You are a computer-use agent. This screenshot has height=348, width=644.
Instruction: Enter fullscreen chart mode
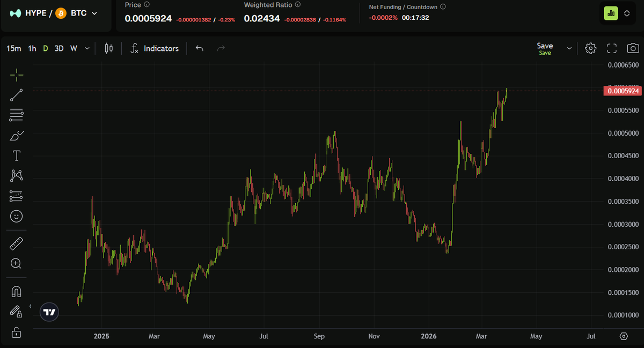[612, 48]
